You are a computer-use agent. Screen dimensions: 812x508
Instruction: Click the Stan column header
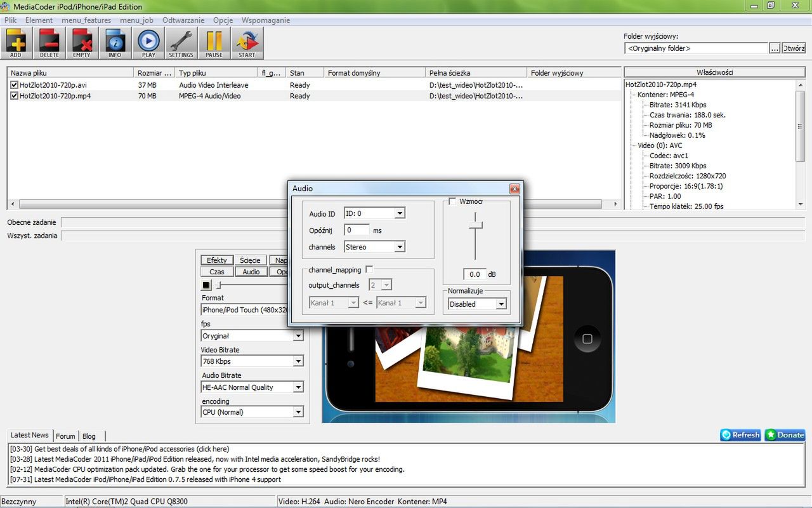tap(304, 73)
